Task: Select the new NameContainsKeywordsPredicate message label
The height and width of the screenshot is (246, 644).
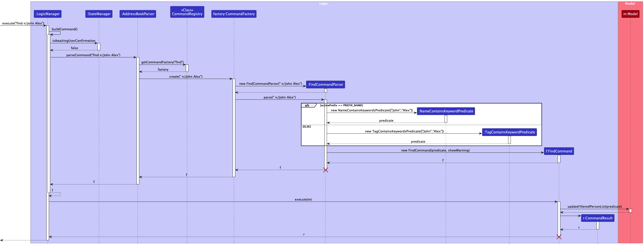Action: tap(372, 110)
